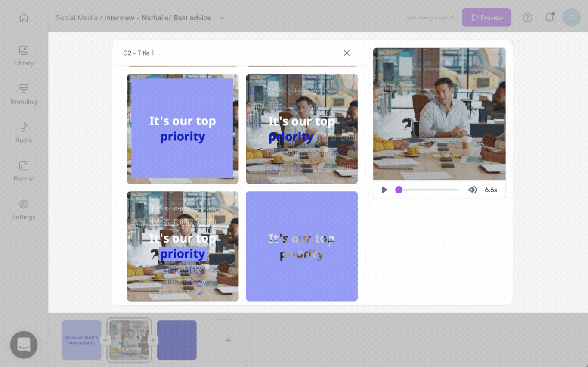This screenshot has height=367, width=588.
Task: Click the preview playback progress slider handle
Action: click(399, 190)
